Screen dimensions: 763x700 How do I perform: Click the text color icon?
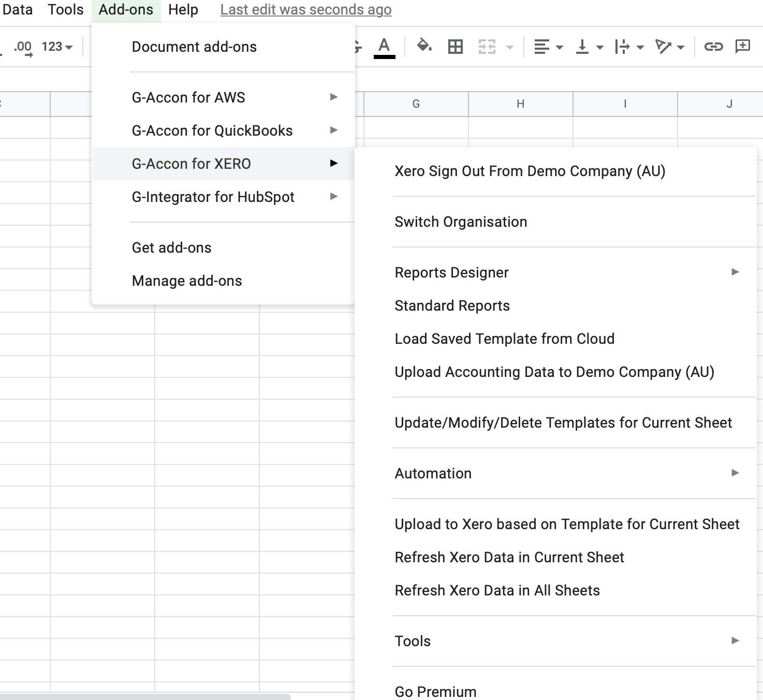[384, 47]
